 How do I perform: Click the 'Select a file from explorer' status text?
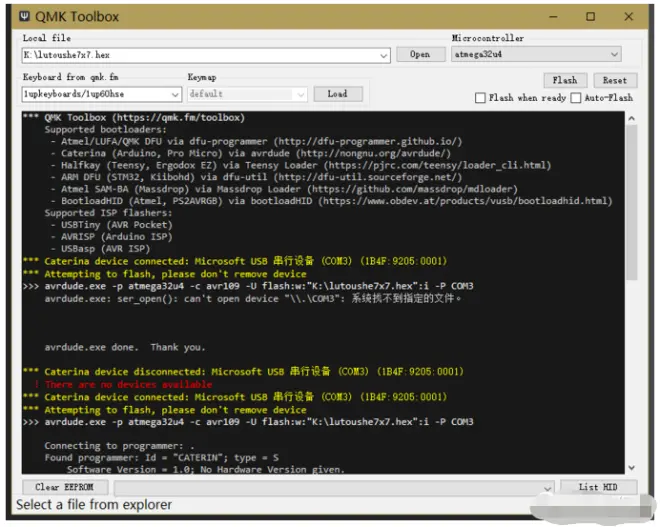pos(94,504)
